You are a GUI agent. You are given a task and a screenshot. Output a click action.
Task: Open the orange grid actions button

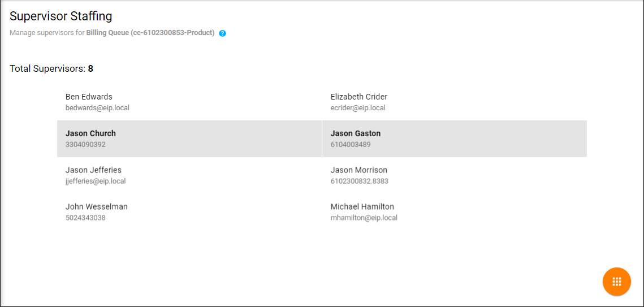[x=616, y=282]
